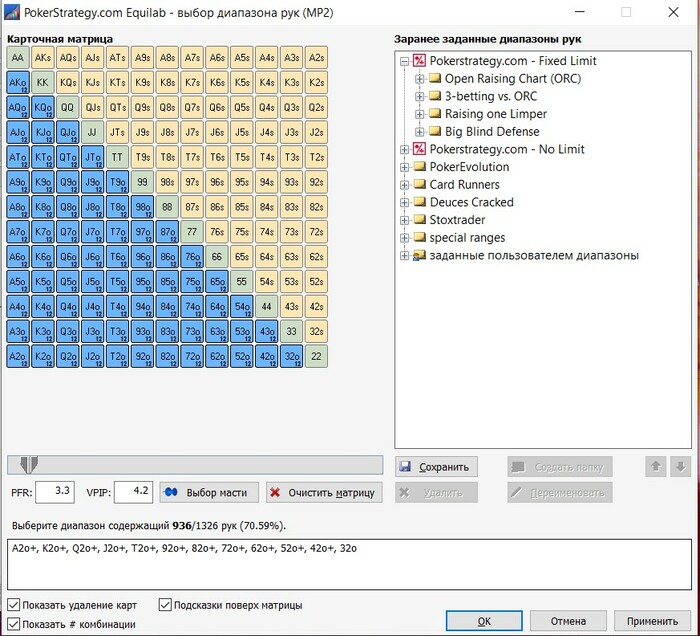Click the Equilab app icon in title bar

click(12, 12)
